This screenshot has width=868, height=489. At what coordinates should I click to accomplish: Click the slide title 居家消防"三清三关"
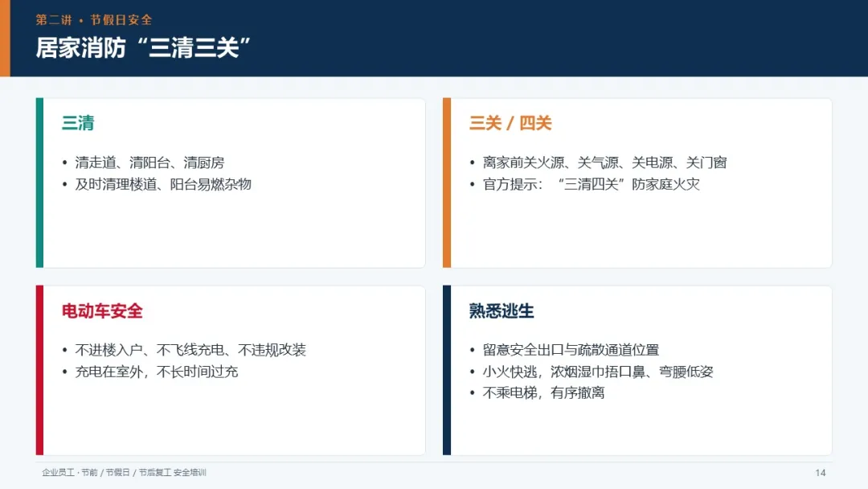pos(143,47)
